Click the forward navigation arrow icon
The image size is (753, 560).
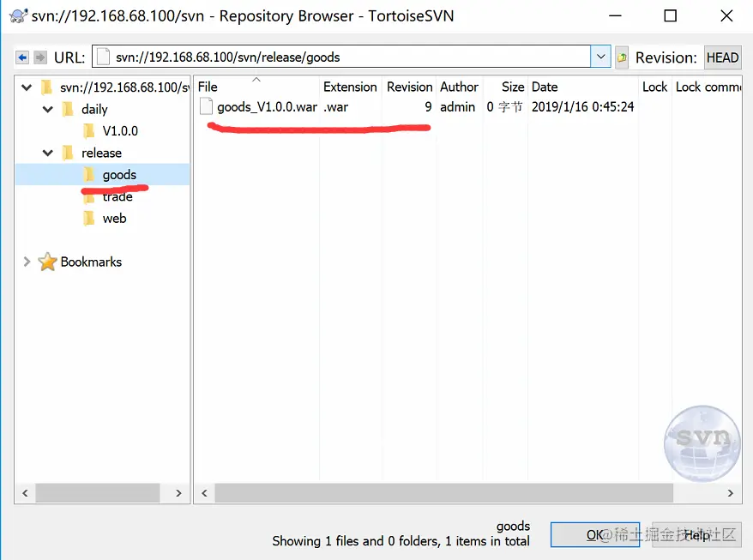point(40,57)
